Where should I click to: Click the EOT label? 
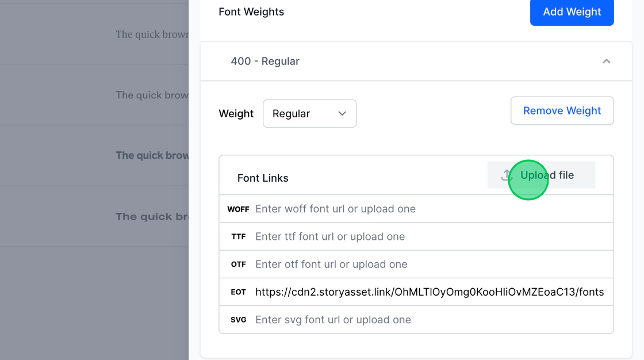tap(238, 292)
